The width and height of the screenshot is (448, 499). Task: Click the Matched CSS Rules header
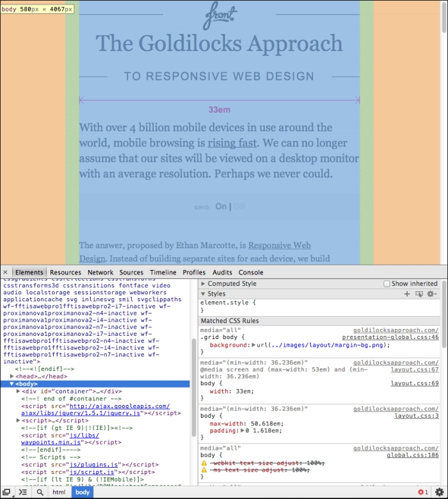[319, 321]
